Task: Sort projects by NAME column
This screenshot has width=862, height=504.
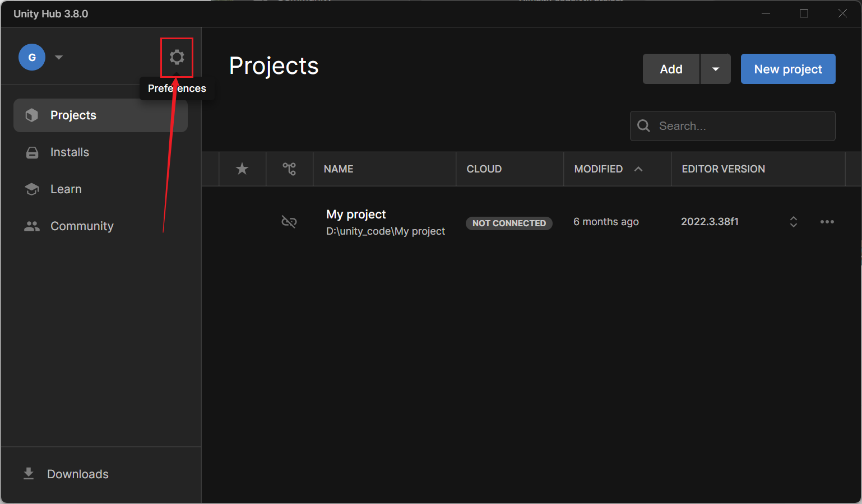Action: (x=339, y=169)
